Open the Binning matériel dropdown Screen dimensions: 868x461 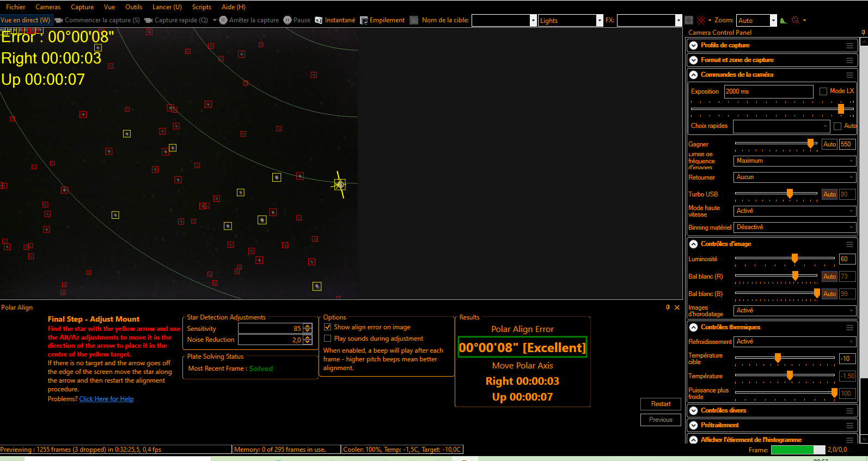tap(794, 227)
